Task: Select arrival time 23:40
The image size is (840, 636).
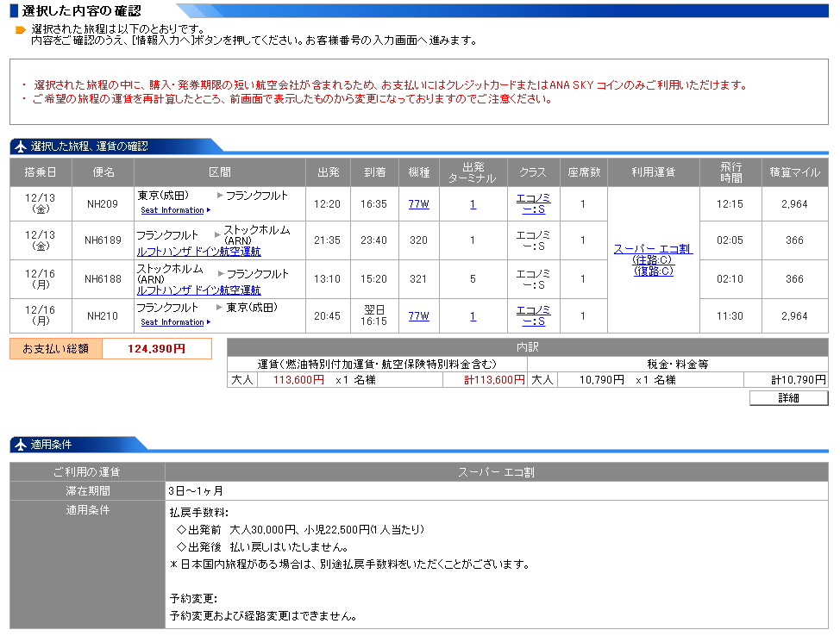Action: [x=373, y=240]
